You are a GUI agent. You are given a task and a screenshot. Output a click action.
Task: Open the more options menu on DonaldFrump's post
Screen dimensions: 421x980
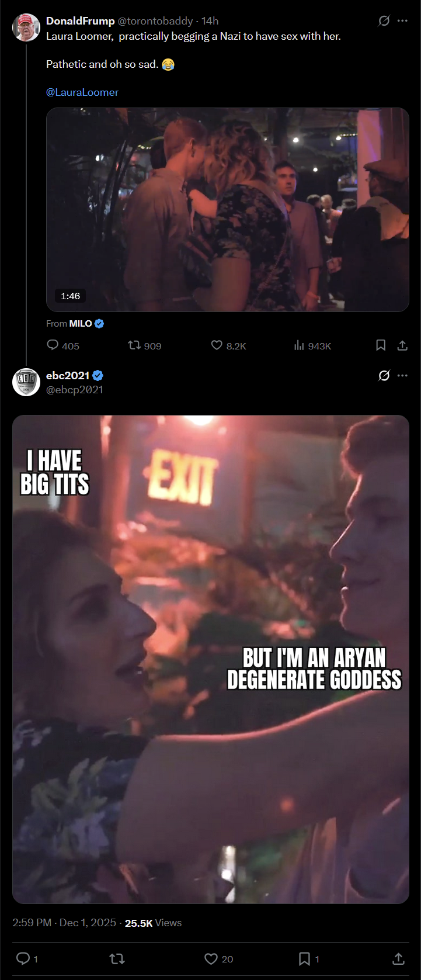[402, 21]
